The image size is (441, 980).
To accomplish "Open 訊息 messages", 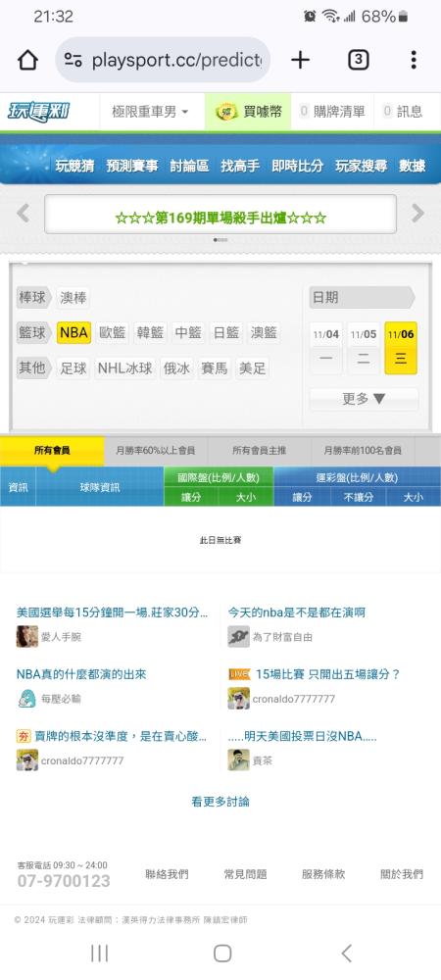I will (x=403, y=112).
